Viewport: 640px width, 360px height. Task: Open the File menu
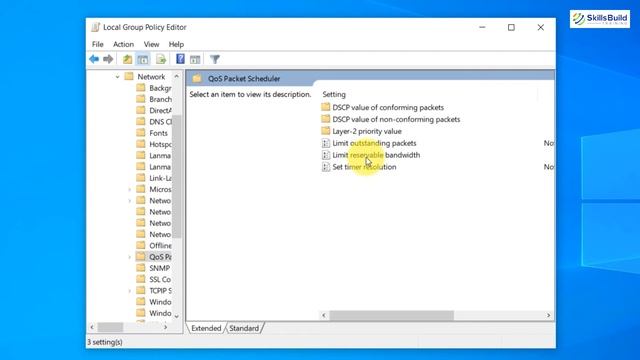98,44
